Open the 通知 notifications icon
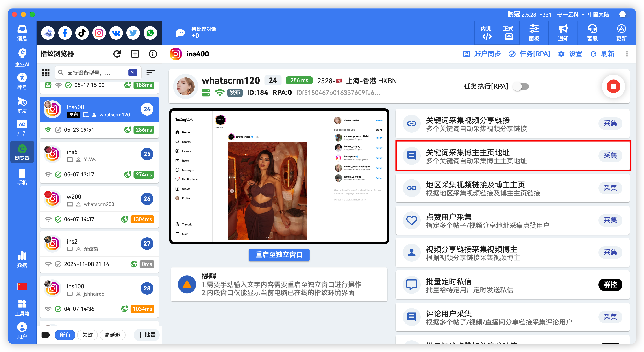The image size is (644, 352). [563, 33]
